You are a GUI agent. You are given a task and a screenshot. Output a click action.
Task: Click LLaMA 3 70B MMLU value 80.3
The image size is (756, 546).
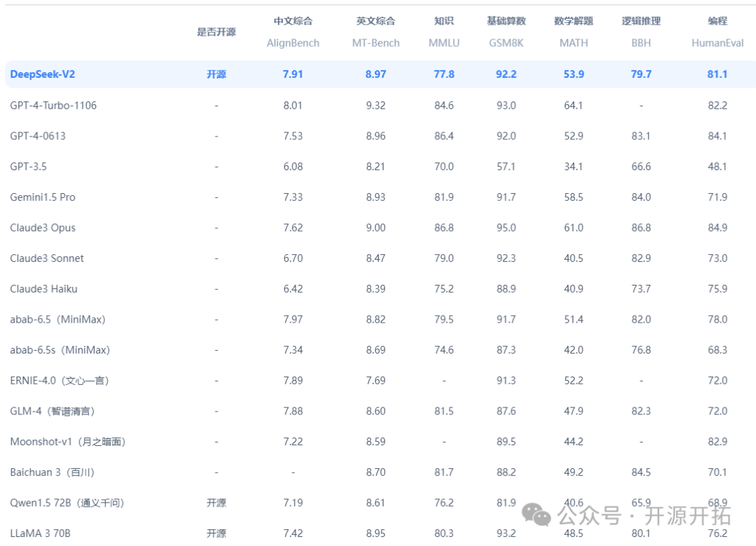(x=444, y=533)
